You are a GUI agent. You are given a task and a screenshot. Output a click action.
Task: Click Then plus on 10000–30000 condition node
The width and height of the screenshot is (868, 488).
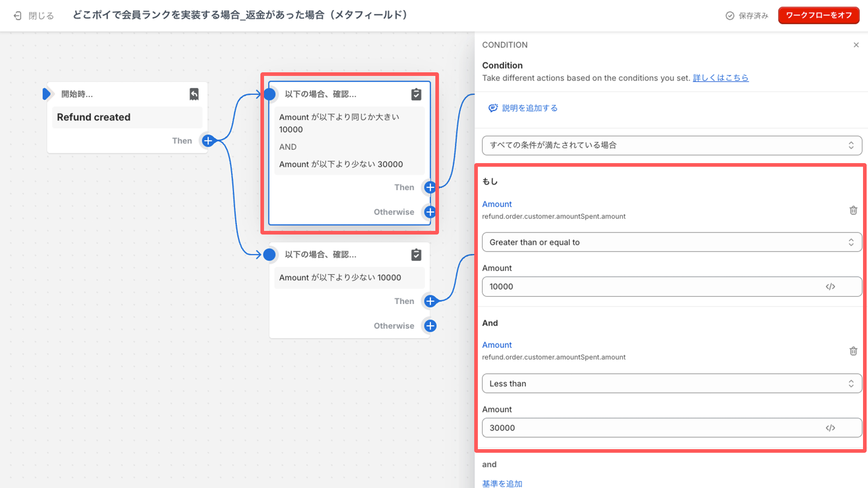tap(430, 187)
